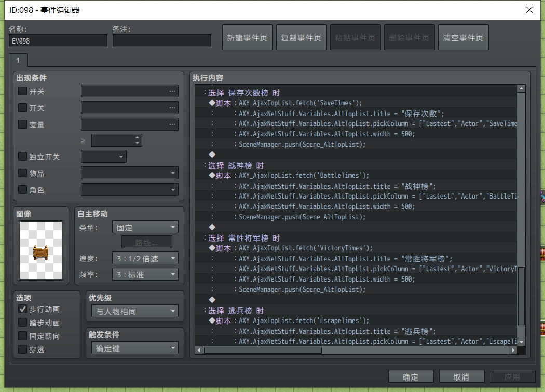Enable the second 开关 condition checkbox

[x=23, y=108]
